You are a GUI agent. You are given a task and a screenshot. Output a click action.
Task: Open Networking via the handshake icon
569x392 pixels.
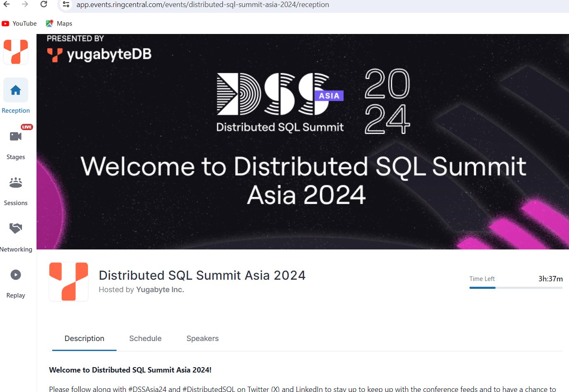point(16,228)
